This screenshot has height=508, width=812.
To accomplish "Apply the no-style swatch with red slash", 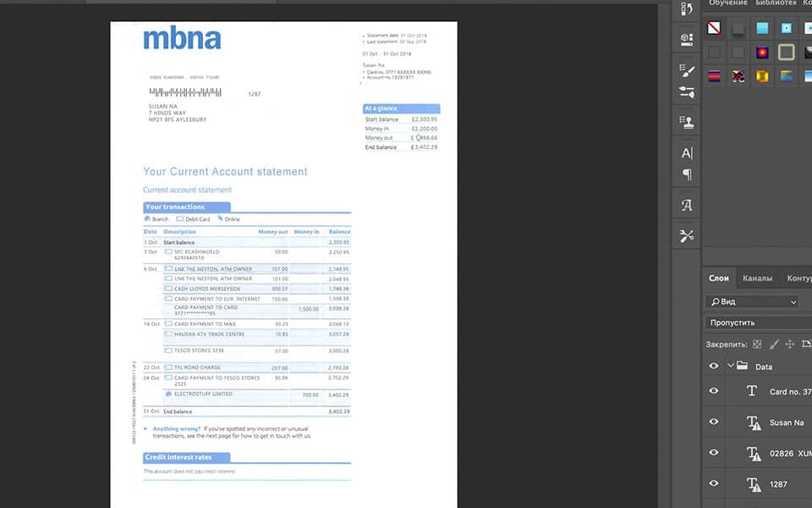I will 714,28.
